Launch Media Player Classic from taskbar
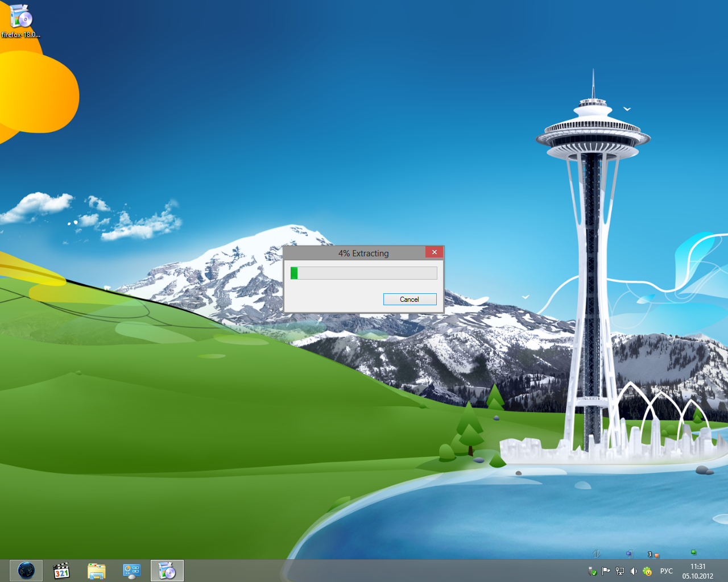This screenshot has width=728, height=582. click(x=61, y=571)
